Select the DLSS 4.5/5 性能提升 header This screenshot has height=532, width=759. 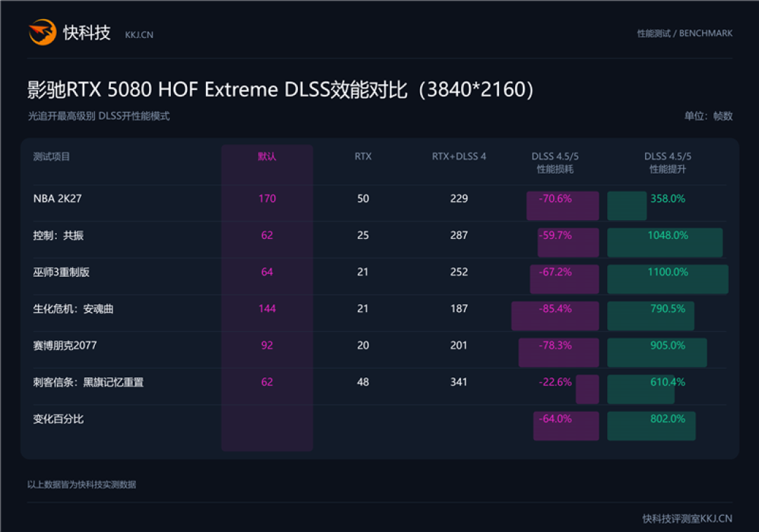click(668, 162)
